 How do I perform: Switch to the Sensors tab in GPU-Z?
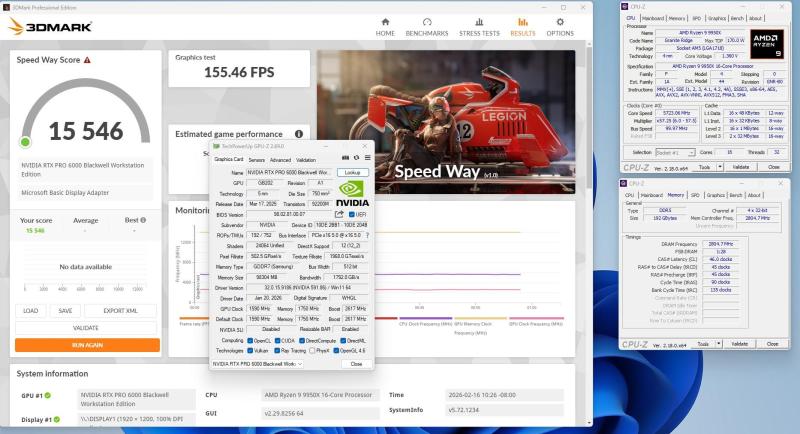(x=256, y=159)
